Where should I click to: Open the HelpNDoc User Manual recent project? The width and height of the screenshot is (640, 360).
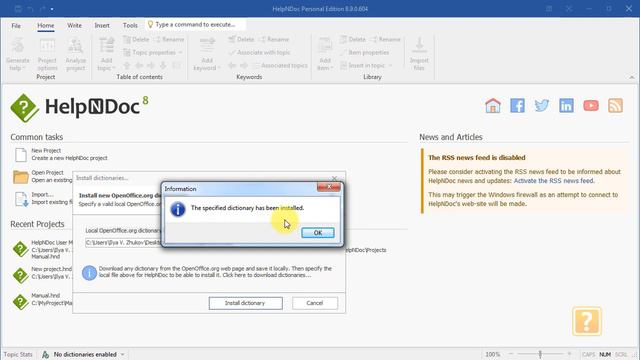pos(42,249)
